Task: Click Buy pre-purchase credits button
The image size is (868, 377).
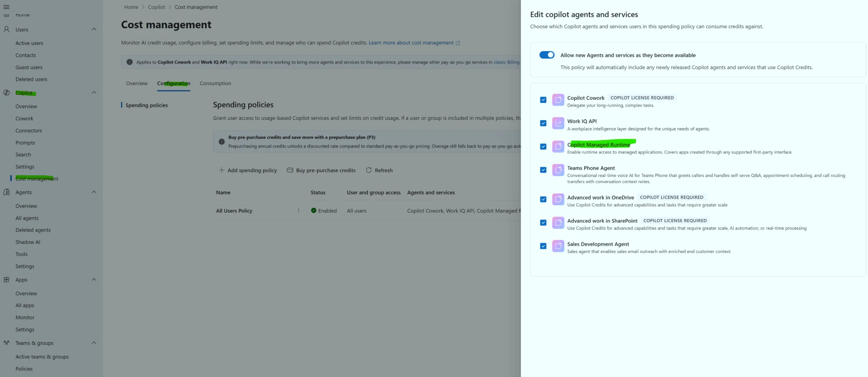Action: (x=321, y=170)
